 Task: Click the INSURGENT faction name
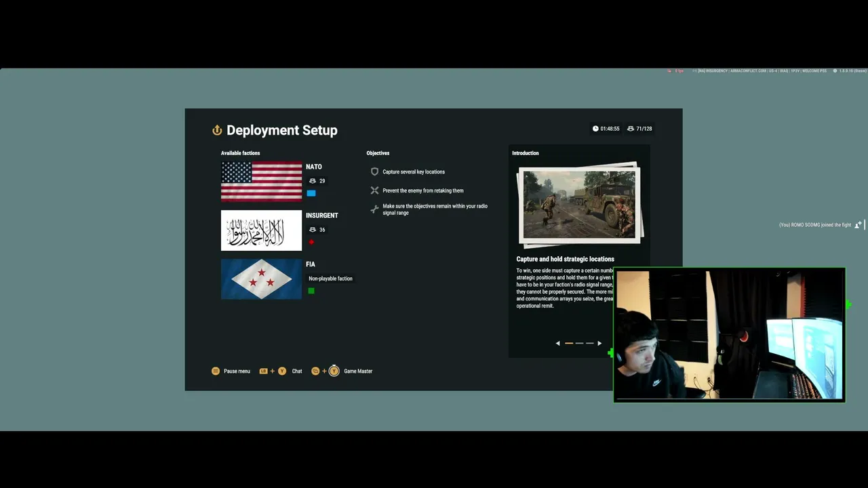coord(322,216)
